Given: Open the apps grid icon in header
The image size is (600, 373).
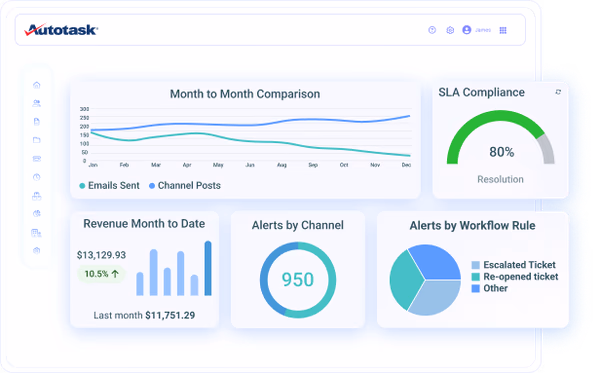Looking at the screenshot, I should coord(503,30).
